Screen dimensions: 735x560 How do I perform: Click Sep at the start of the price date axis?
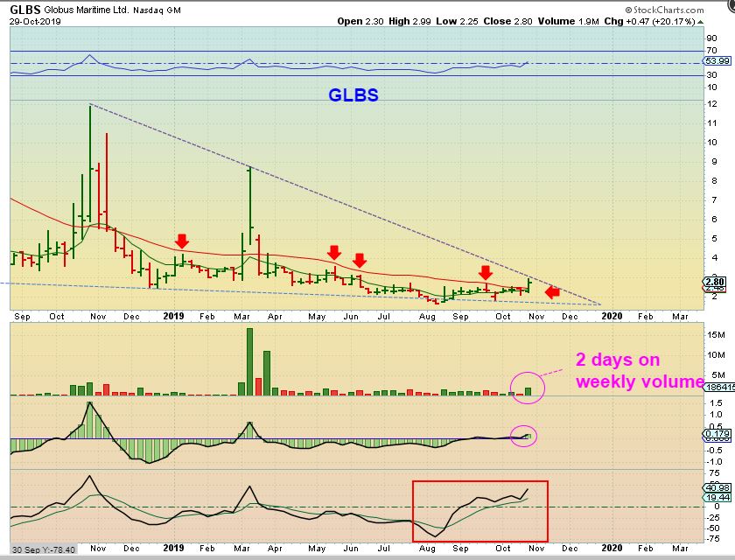point(23,317)
